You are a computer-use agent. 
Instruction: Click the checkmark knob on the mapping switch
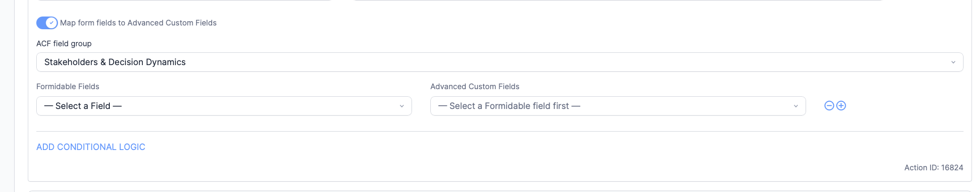coord(52,23)
